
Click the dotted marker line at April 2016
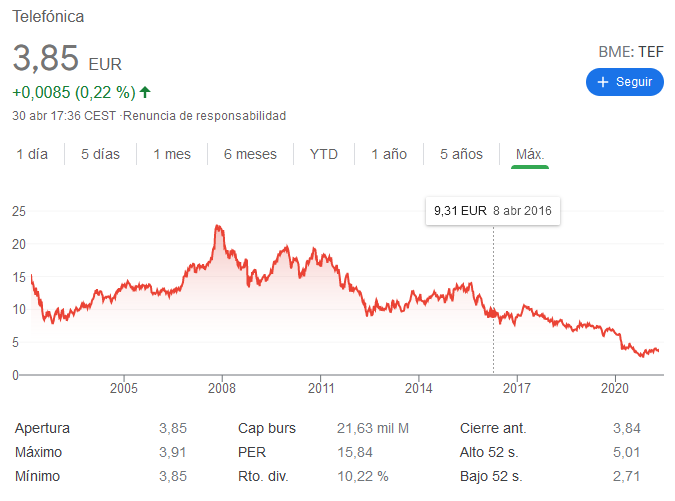pos(493,299)
